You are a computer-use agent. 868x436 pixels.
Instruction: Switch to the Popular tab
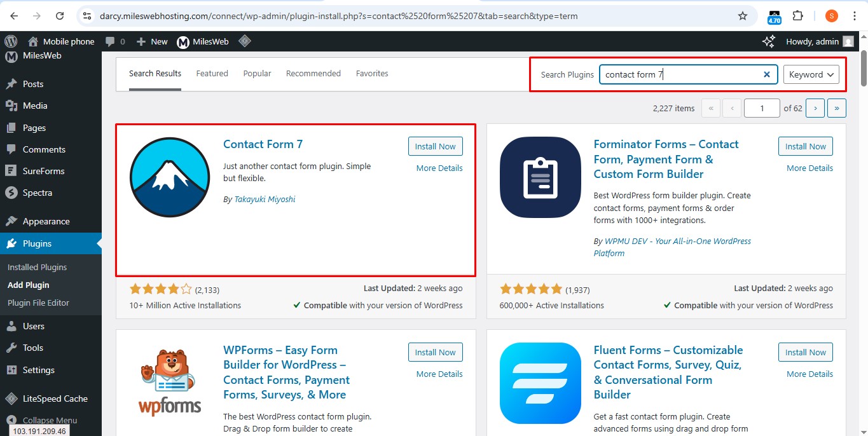coord(257,74)
